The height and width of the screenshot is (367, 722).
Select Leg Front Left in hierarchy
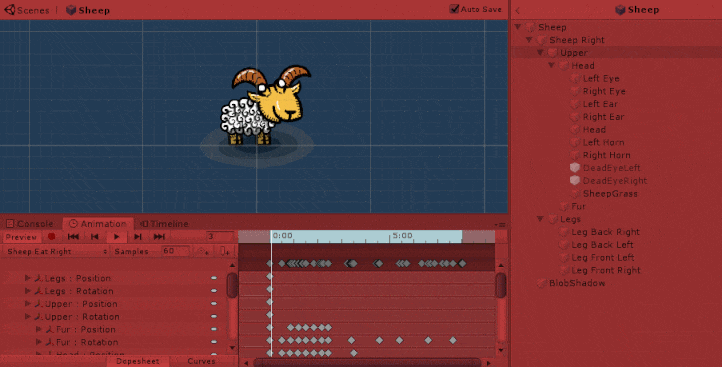coord(602,257)
